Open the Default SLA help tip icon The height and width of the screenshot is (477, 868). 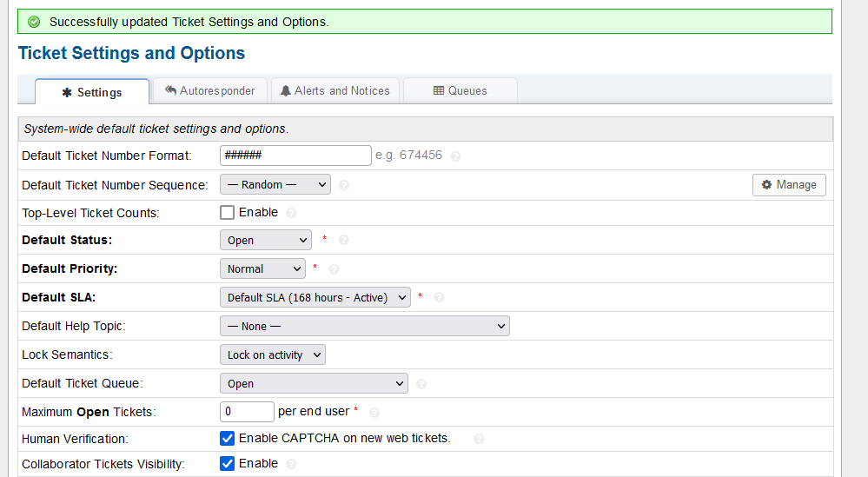[x=439, y=297]
